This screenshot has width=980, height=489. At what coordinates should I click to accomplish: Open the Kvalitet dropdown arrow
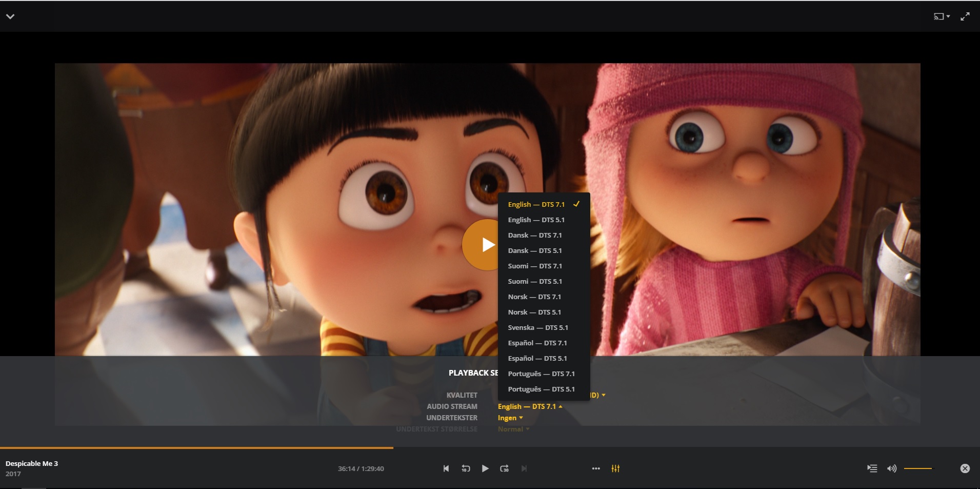(604, 395)
